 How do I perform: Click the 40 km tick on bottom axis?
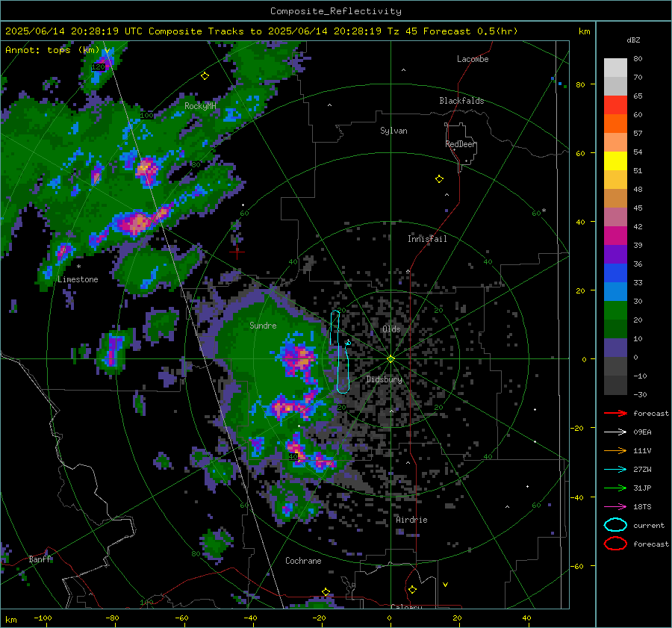click(x=526, y=618)
